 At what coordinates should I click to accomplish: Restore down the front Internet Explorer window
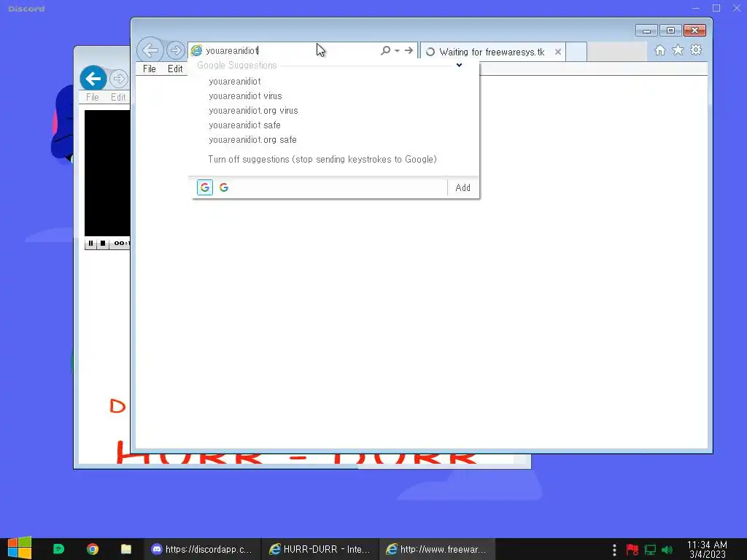point(670,31)
